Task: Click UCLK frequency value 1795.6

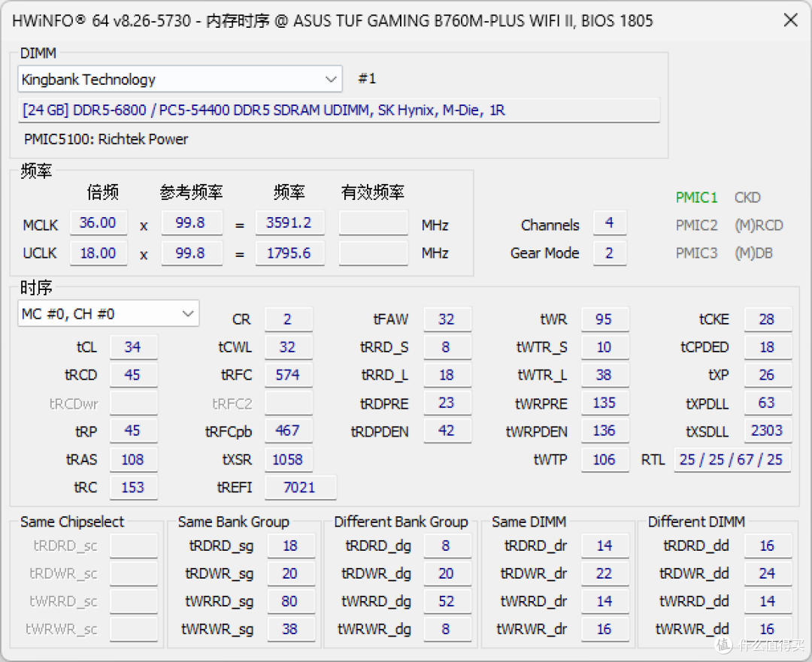Action: (x=289, y=253)
